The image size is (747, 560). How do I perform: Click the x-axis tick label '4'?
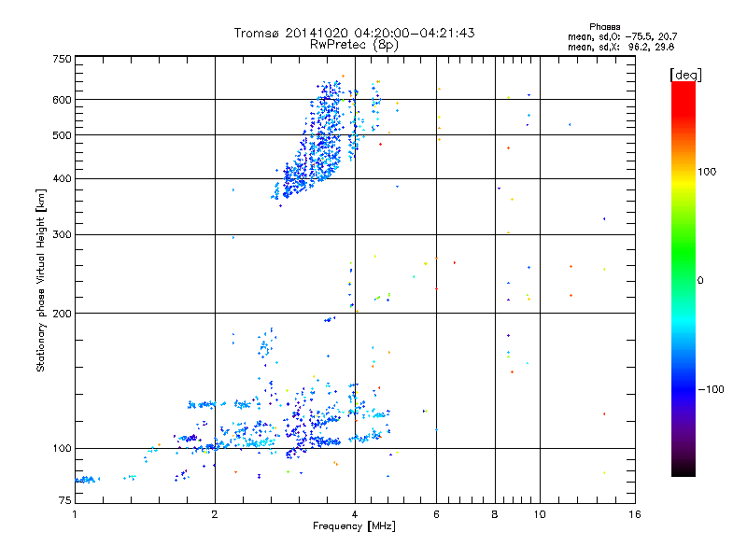(x=355, y=514)
